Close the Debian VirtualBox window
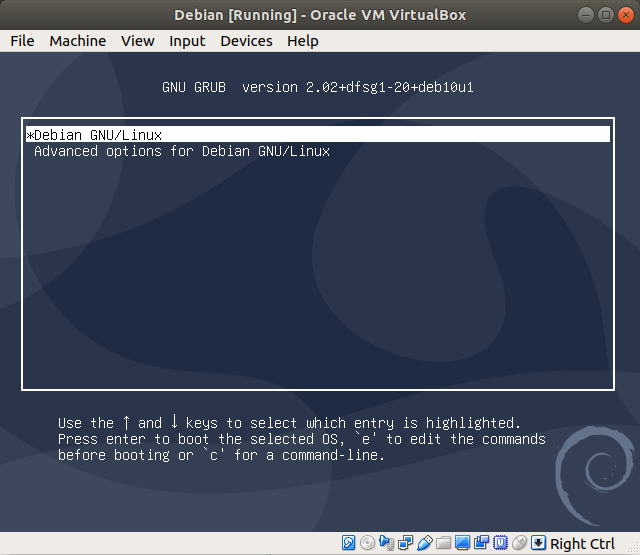 (x=625, y=15)
